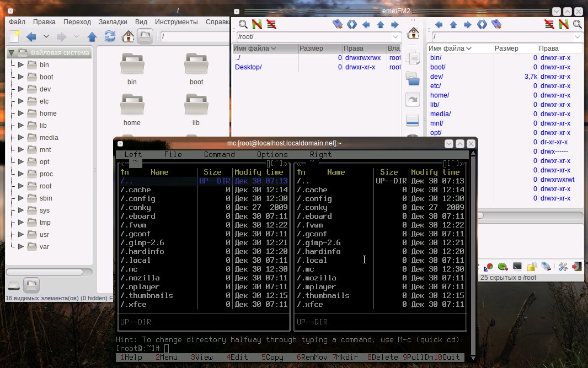The height and width of the screenshot is (368, 588).
Task: Expand the usr folder in Thunar tree
Action: [x=21, y=234]
